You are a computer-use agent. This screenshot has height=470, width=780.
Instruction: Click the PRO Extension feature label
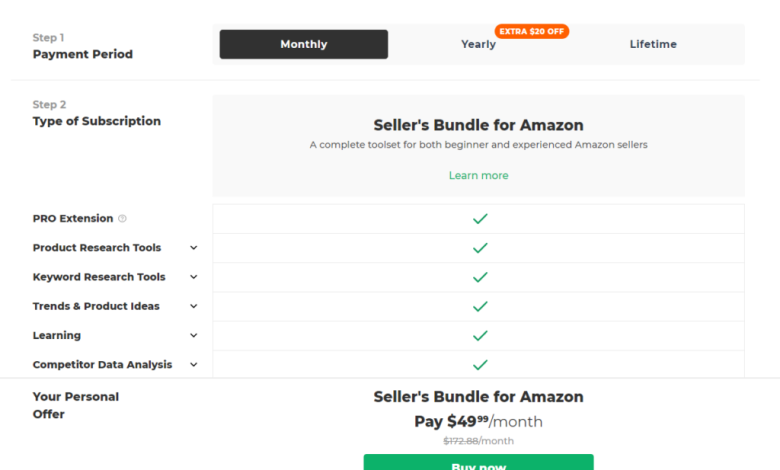(72, 219)
